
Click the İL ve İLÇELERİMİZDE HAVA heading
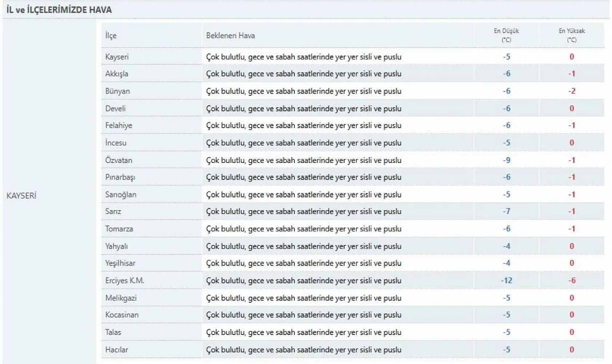[x=59, y=10]
